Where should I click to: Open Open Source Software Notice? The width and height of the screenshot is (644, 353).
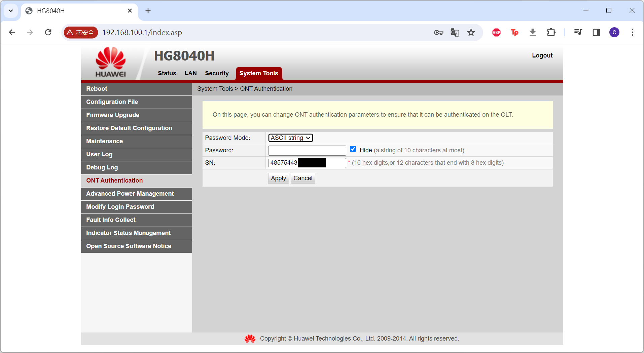(x=137, y=246)
